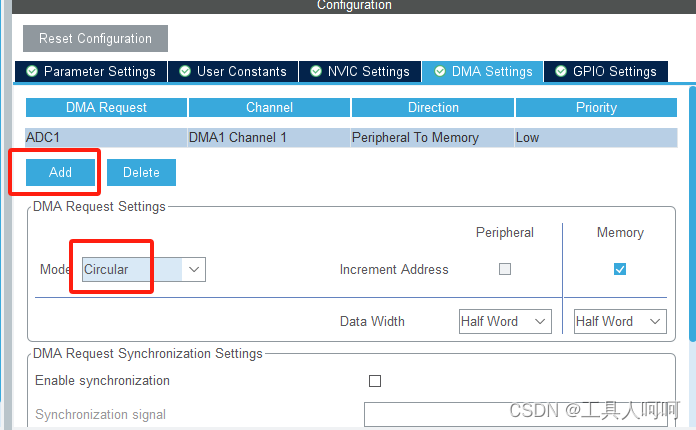Delete the selected DMA request
Screen dimensions: 696x430
click(x=141, y=172)
